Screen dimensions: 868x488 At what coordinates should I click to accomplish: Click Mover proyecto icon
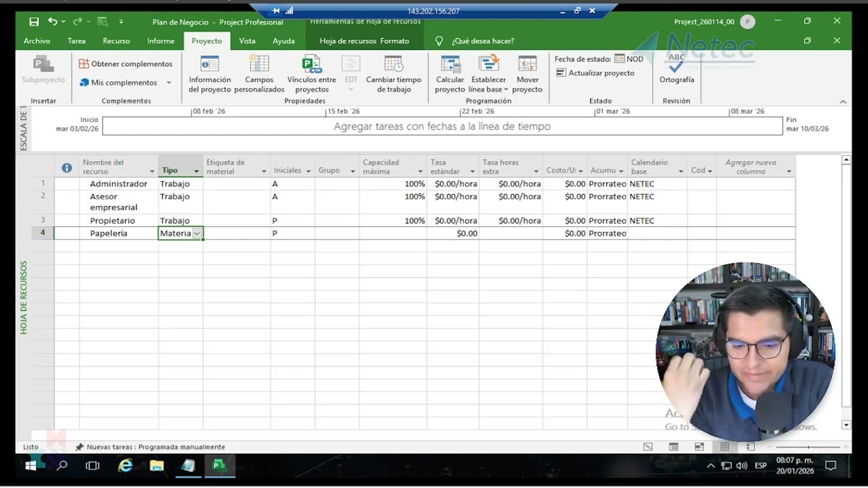pyautogui.click(x=527, y=64)
